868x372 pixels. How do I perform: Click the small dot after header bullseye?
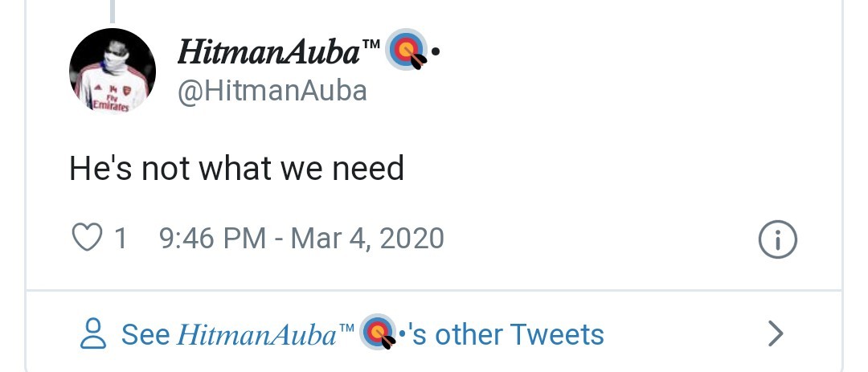click(x=435, y=53)
